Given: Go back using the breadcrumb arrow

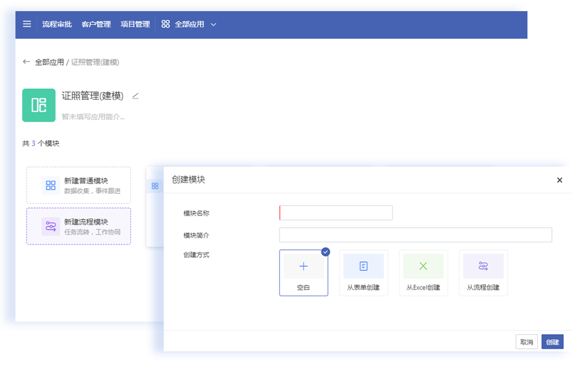Looking at the screenshot, I should tap(26, 62).
